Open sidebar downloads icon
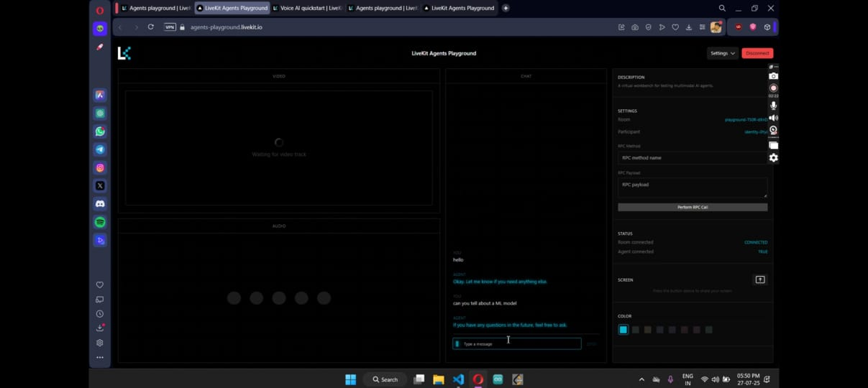Viewport: 868px width, 388px height. point(100,328)
